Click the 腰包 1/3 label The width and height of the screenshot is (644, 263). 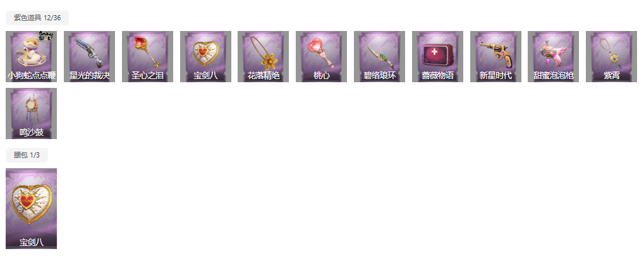point(27,155)
